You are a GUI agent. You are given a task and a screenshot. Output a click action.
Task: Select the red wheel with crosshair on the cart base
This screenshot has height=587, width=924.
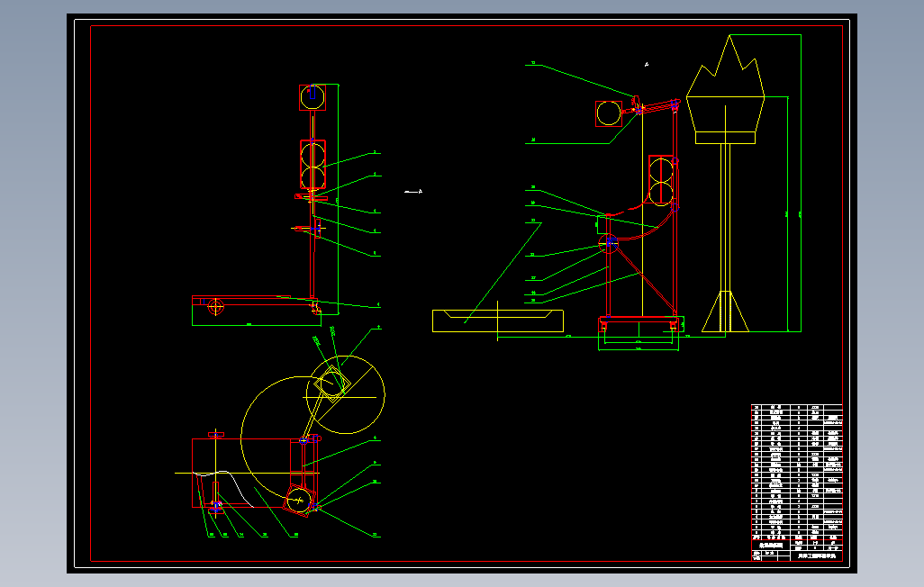(215, 306)
